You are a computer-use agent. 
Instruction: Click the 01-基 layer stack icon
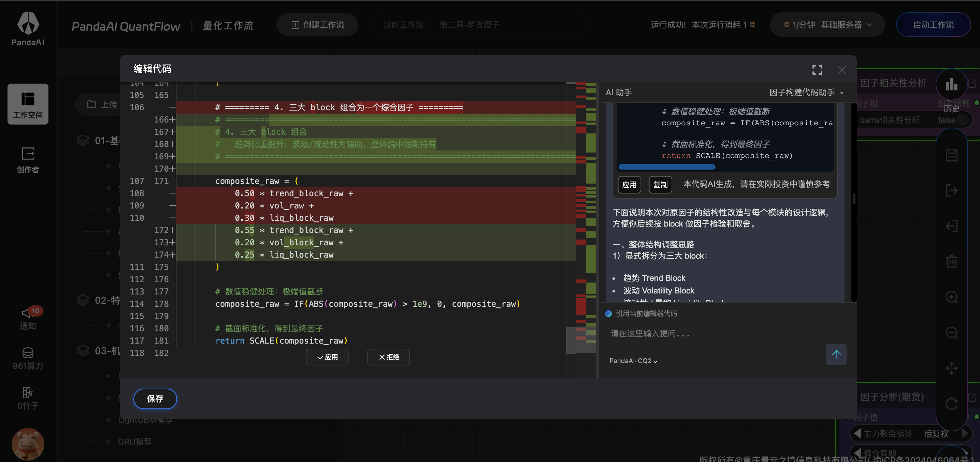(x=83, y=141)
